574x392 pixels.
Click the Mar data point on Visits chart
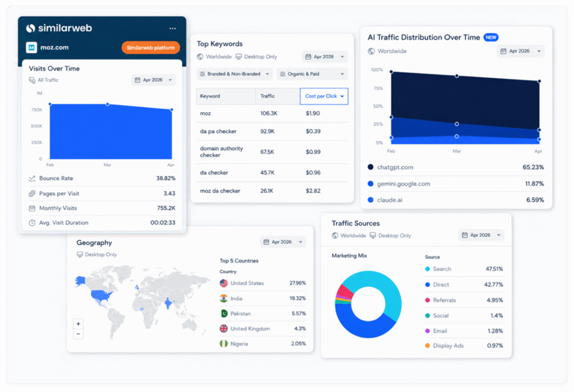tap(107, 104)
